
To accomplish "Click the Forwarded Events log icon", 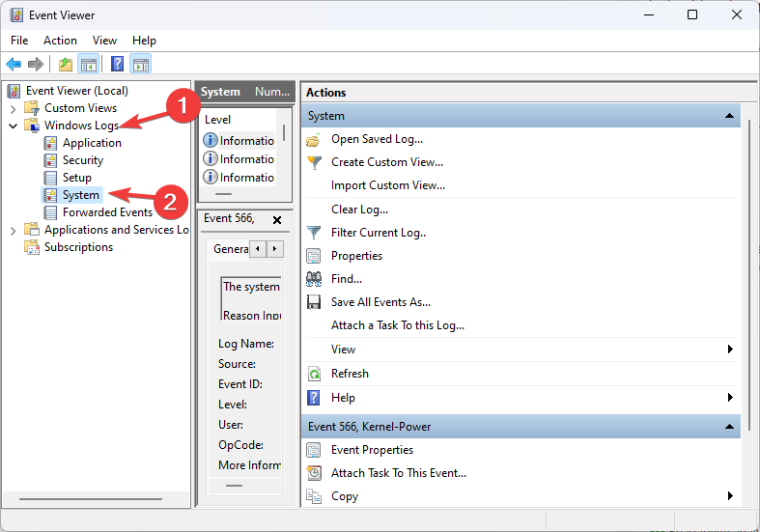I will [50, 212].
